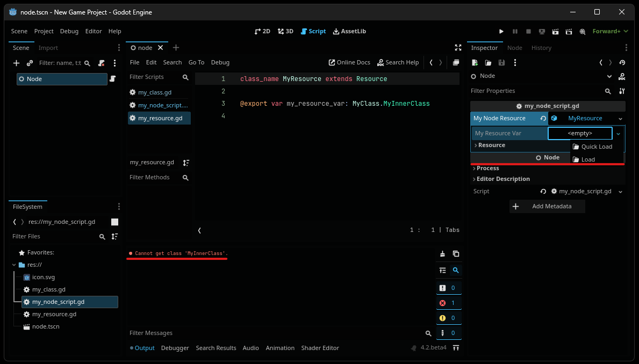Click the Clear Output broom icon
639x364 pixels.
(442, 253)
